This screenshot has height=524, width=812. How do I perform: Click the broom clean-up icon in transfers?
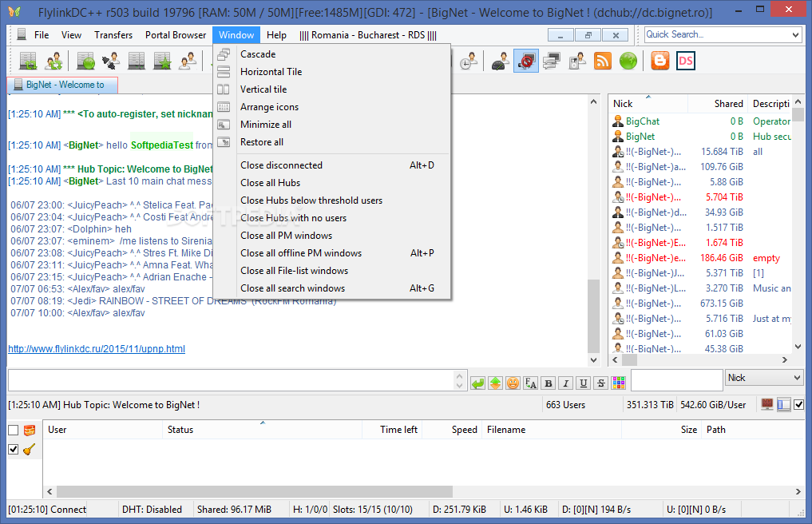29,450
